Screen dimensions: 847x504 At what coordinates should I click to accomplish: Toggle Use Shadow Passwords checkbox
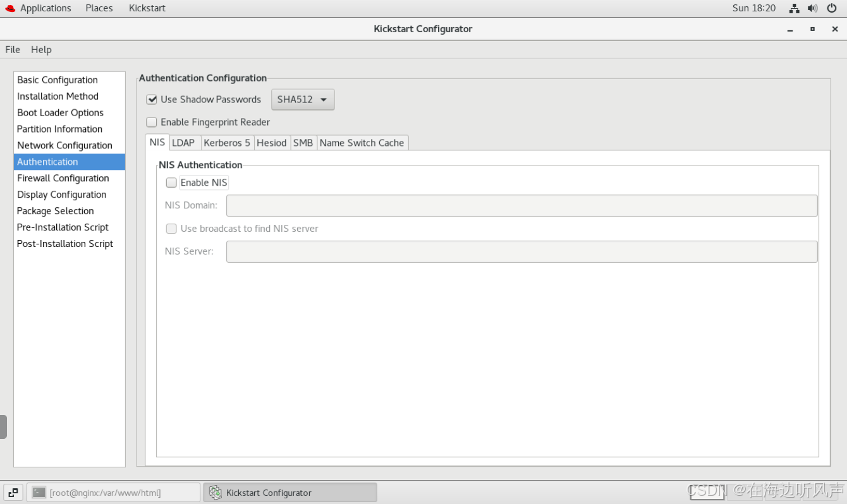pos(152,99)
